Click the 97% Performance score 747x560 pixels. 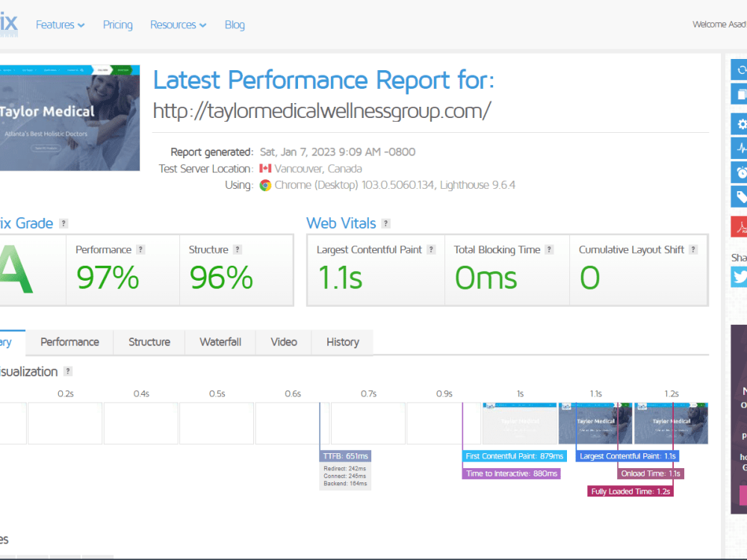pos(108,278)
